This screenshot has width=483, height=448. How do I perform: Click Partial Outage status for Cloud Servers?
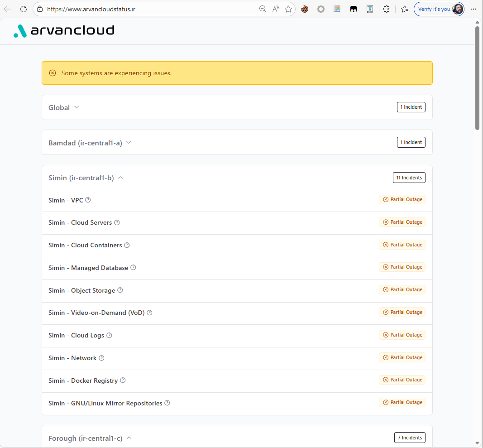point(402,222)
